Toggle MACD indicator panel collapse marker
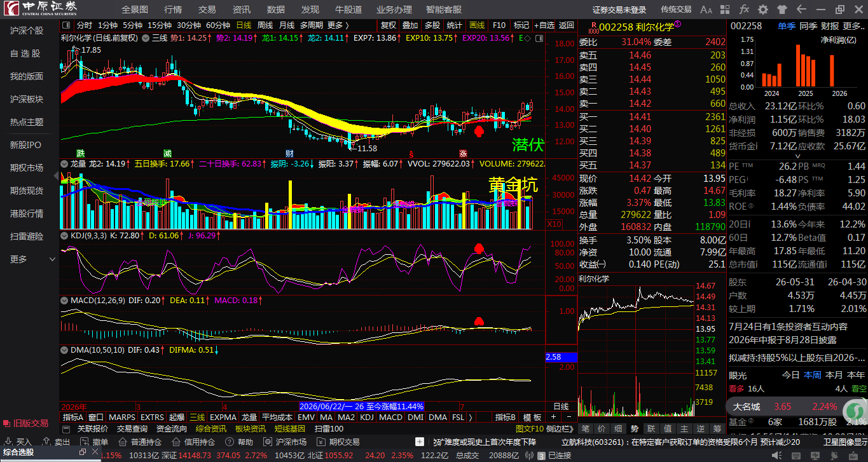The width and height of the screenshot is (868, 462). 64,300
